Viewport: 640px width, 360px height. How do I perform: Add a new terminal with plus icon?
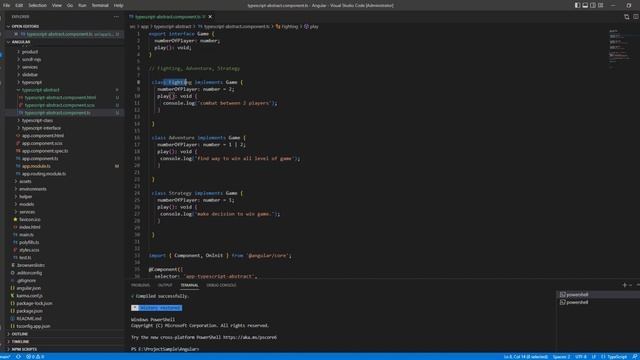[624, 285]
